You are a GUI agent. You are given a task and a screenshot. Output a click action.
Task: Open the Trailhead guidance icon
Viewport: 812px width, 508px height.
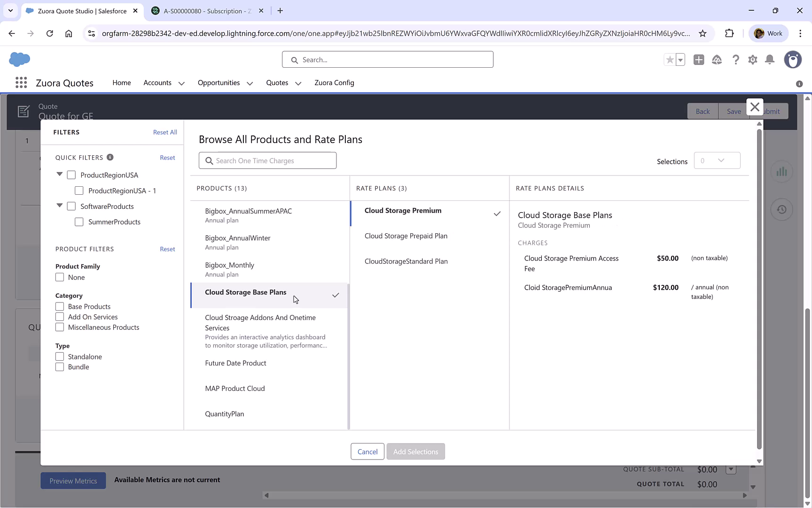click(717, 60)
